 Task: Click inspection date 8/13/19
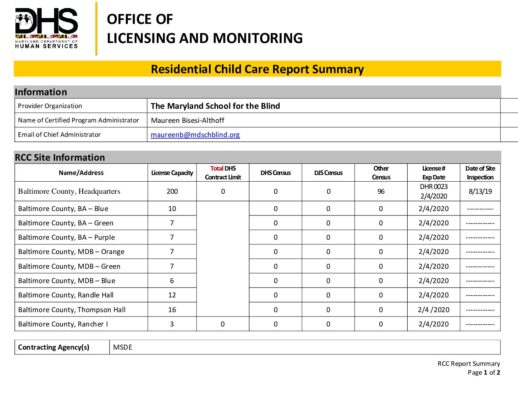point(480,191)
